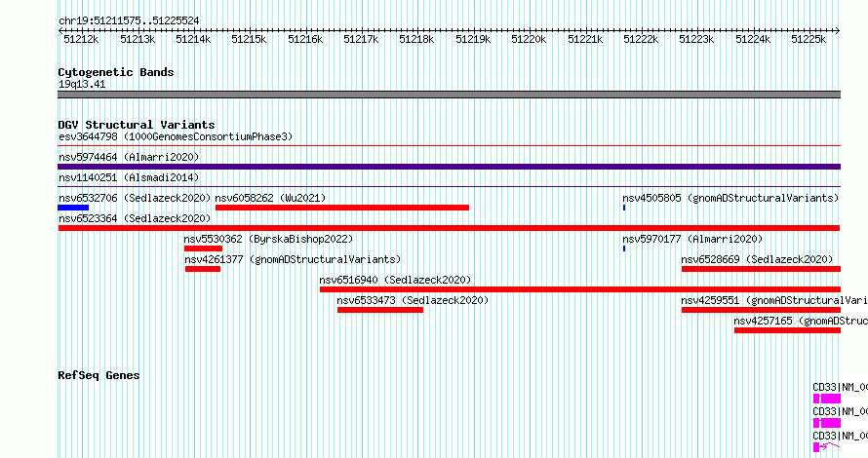This screenshot has width=868, height=458.
Task: Select the nsv4261377 red variant bar
Action: 203,269
